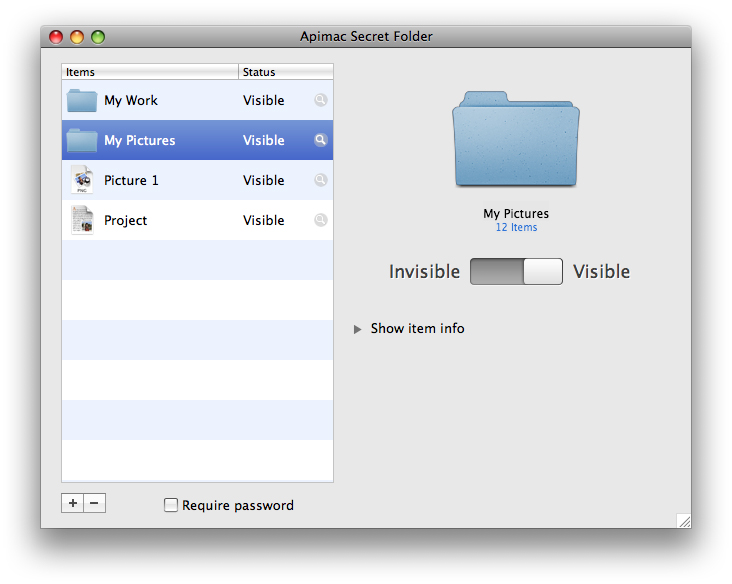This screenshot has height=584, width=732.
Task: Click the Picture 1 PNG file icon
Action: tap(82, 180)
